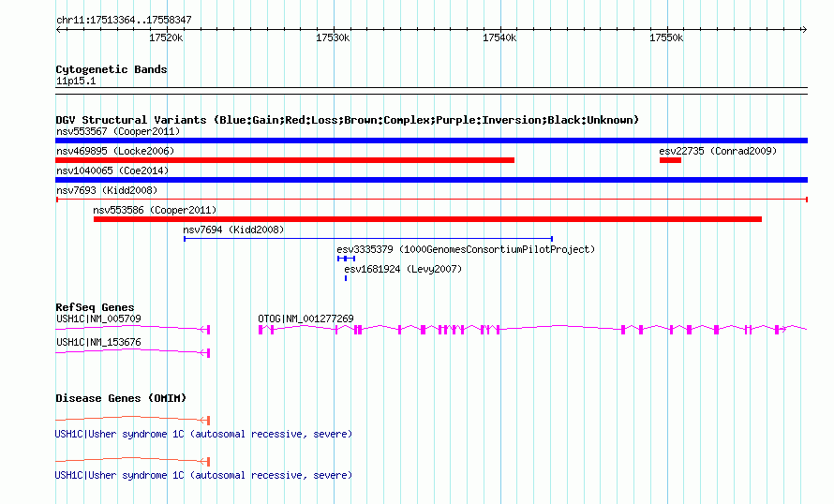Viewport: 834px width, 504px height.
Task: Select the small blue glyph under esv3335379
Action: [x=347, y=259]
